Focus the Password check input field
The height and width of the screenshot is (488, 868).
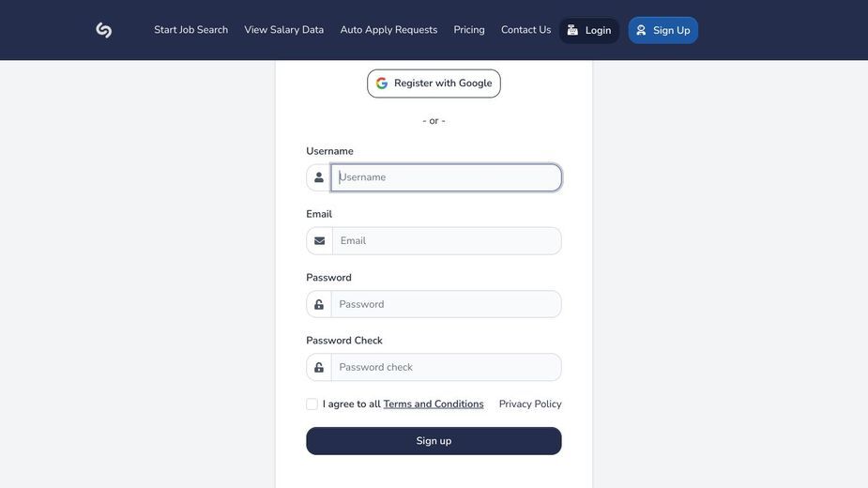coord(446,367)
